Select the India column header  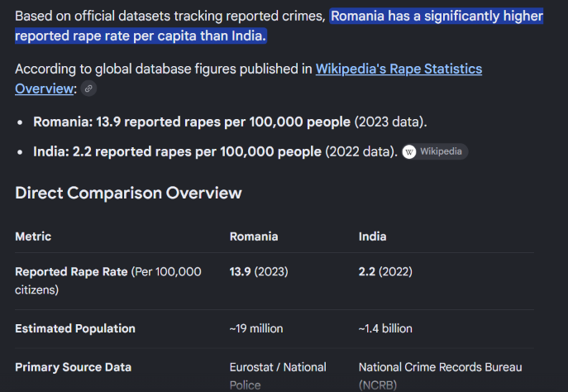372,237
